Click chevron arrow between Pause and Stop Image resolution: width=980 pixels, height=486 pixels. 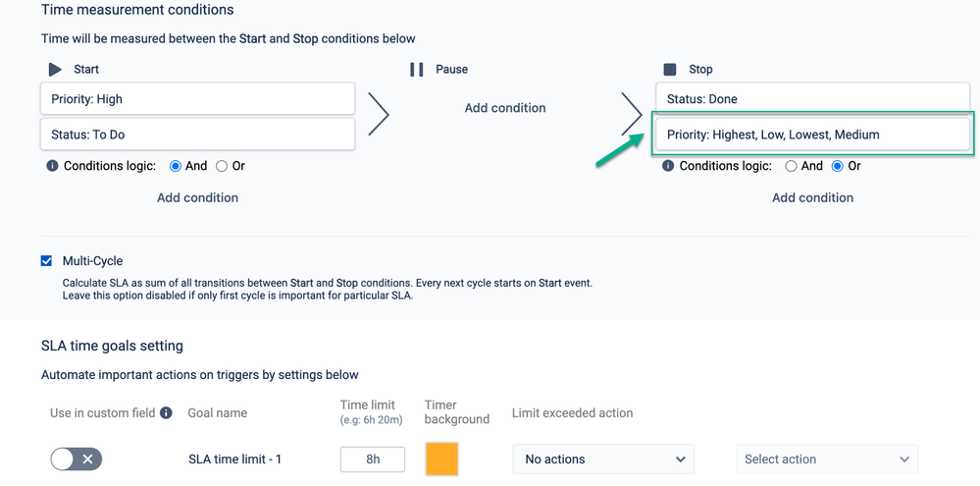[x=633, y=115]
